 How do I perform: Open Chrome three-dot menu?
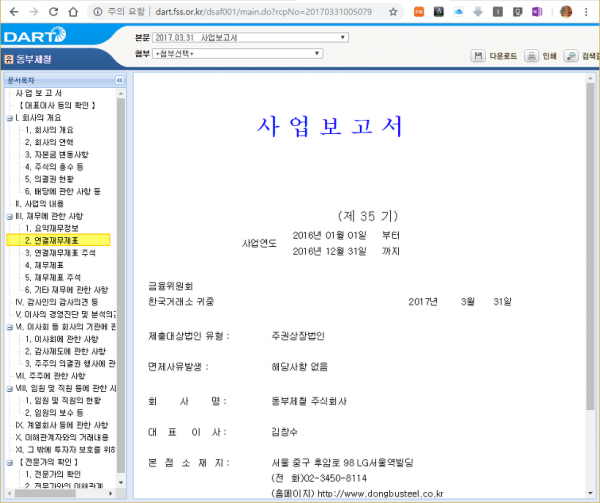(586, 12)
